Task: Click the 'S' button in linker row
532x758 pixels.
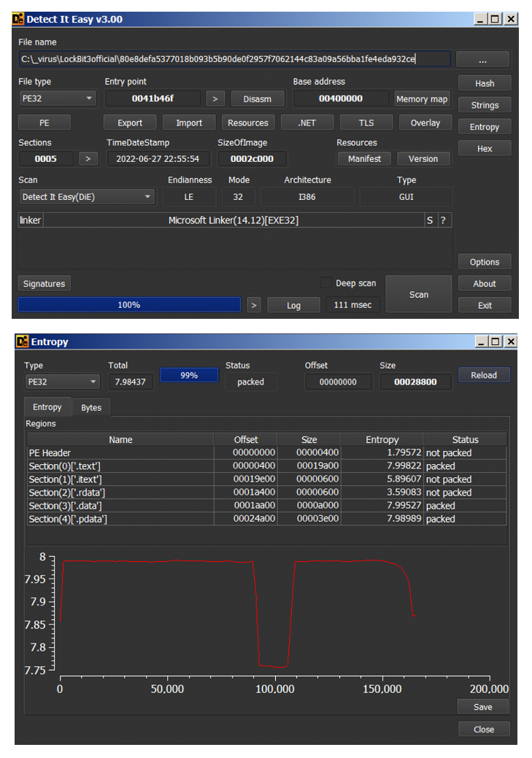Action: [x=430, y=220]
